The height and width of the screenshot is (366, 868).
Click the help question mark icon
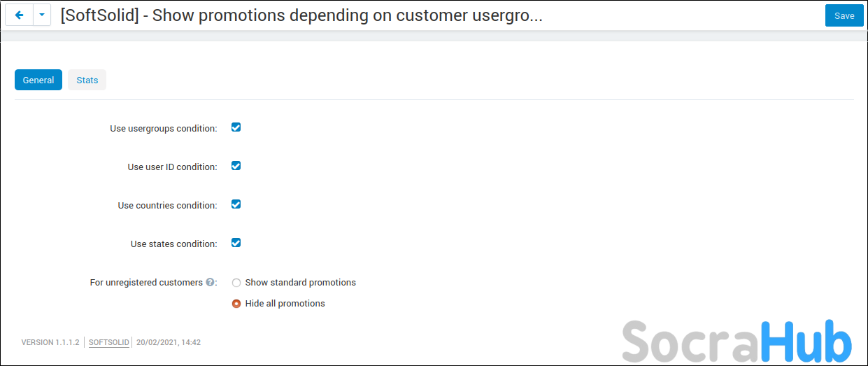[209, 283]
